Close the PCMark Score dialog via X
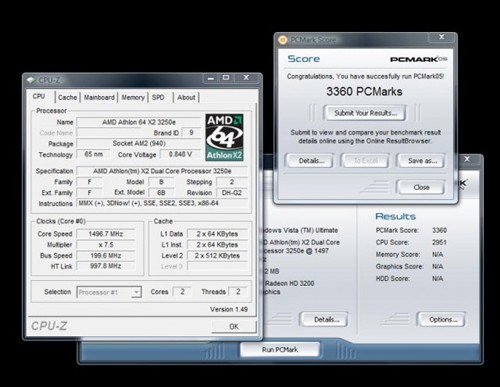500x387 pixels. tap(442, 37)
